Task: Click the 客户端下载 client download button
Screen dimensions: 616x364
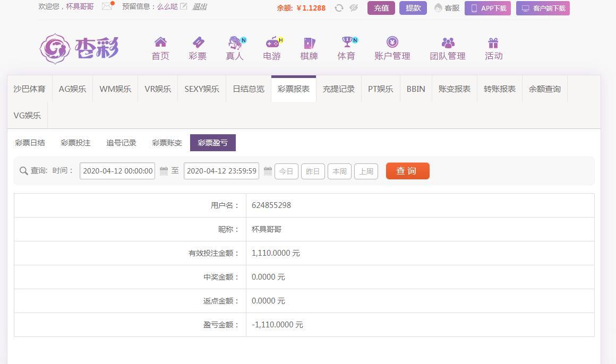Action: coord(543,8)
